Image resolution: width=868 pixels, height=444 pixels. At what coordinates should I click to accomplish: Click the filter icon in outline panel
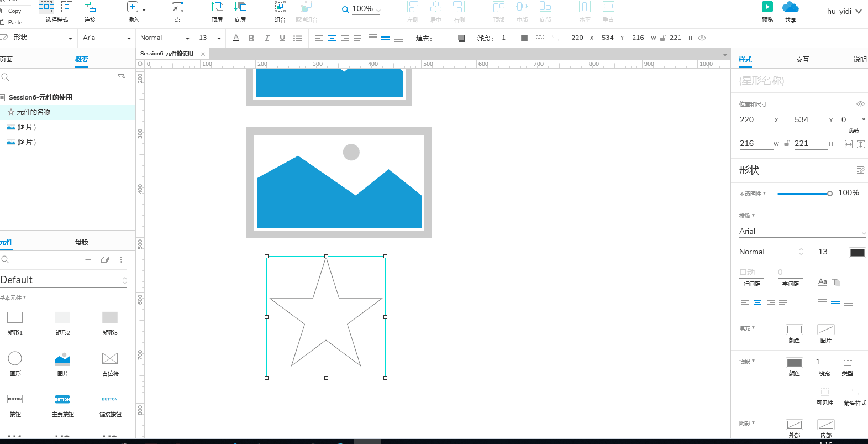122,77
